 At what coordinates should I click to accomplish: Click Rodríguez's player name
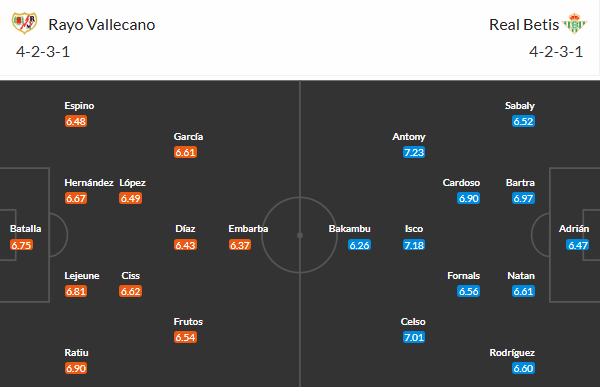pyautogui.click(x=512, y=353)
